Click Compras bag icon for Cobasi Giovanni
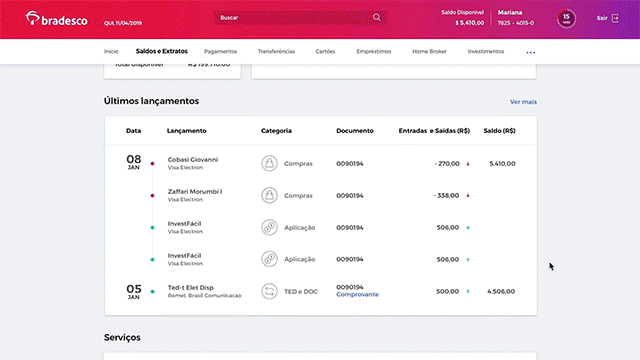Screen dimensions: 640x360 (x=269, y=163)
